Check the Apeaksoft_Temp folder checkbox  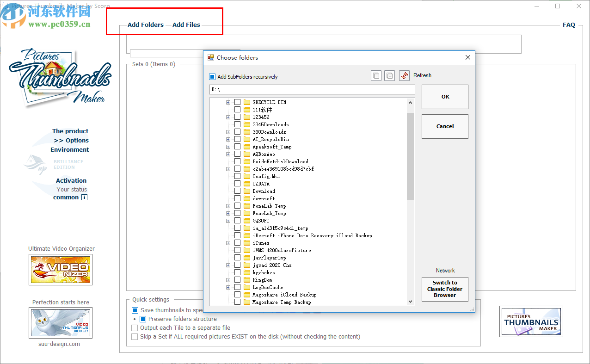point(237,147)
